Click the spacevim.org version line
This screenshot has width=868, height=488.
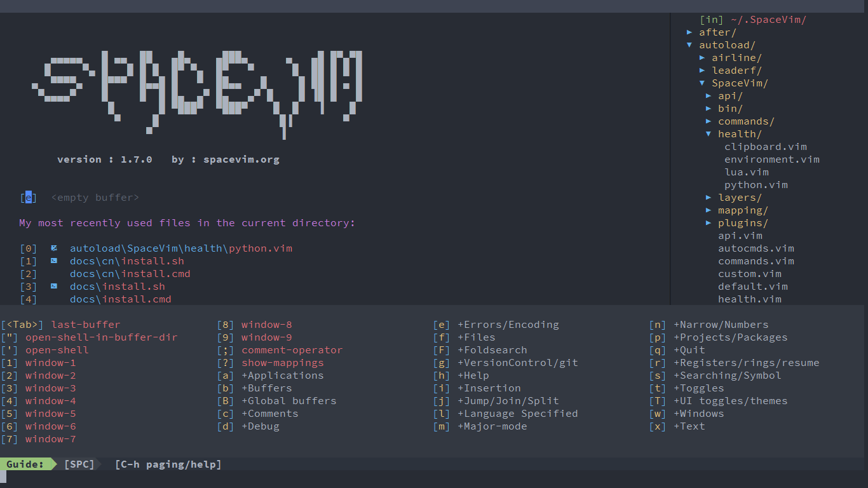tap(168, 159)
